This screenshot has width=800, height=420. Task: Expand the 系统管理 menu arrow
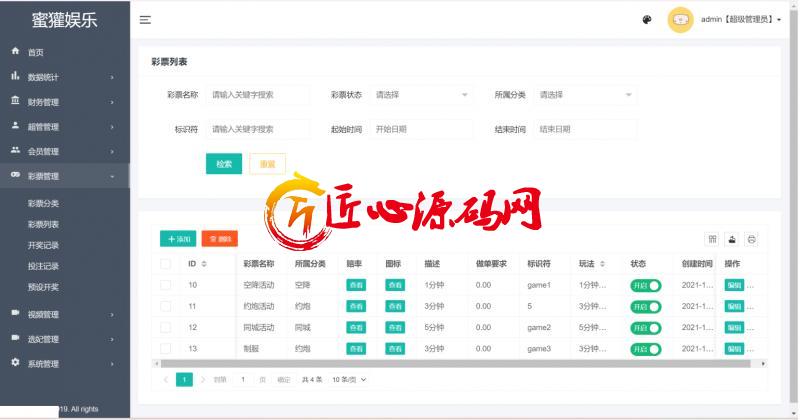[x=112, y=364]
